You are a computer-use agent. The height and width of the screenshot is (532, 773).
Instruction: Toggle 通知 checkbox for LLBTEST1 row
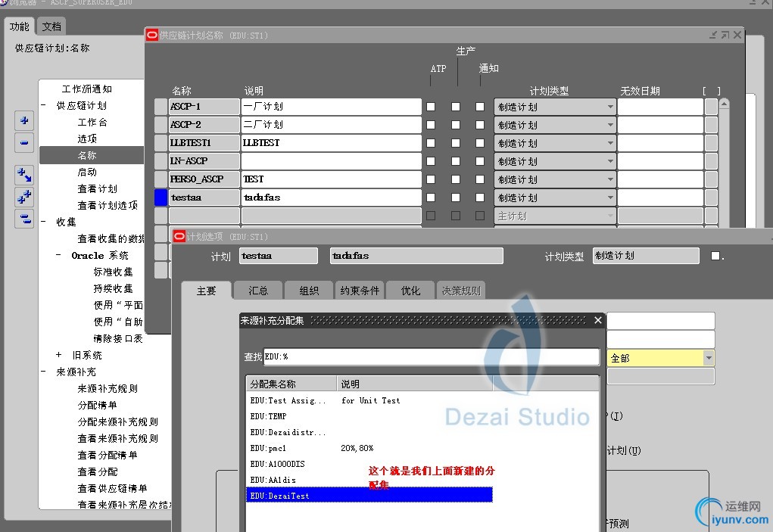[x=480, y=143]
